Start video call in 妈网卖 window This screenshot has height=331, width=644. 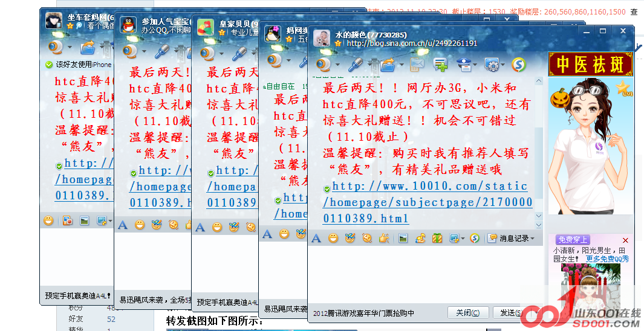coord(274,60)
